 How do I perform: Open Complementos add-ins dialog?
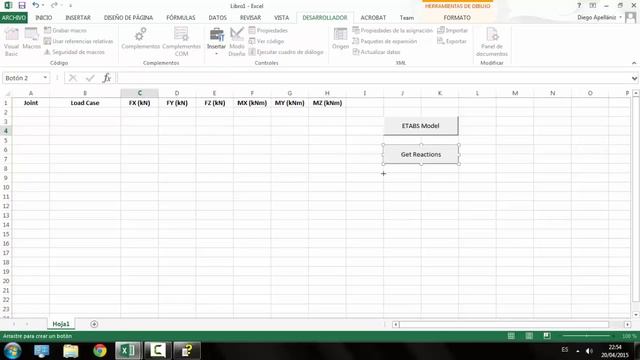140,39
